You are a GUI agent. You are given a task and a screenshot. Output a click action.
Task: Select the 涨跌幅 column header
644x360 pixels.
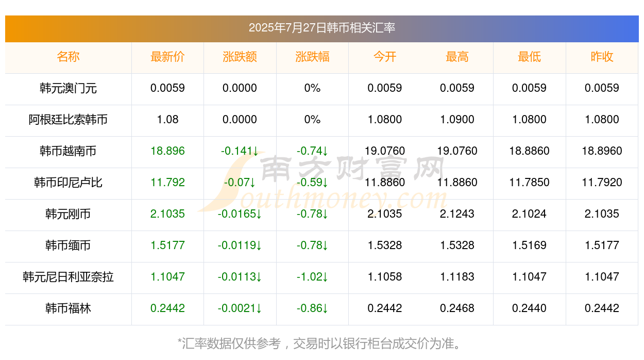[312, 57]
